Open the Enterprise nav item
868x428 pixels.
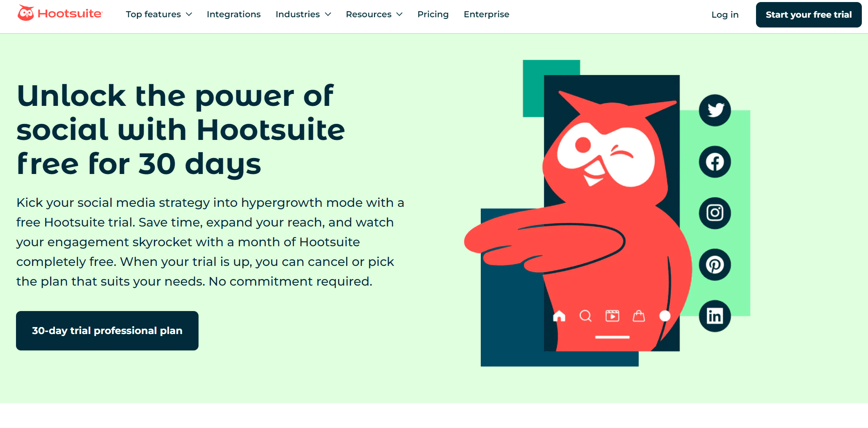[x=487, y=14]
